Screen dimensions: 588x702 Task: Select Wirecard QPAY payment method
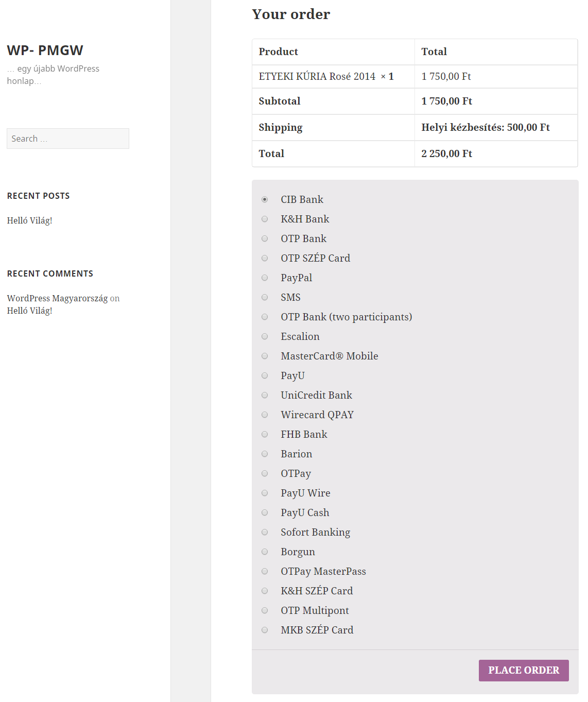coord(265,415)
